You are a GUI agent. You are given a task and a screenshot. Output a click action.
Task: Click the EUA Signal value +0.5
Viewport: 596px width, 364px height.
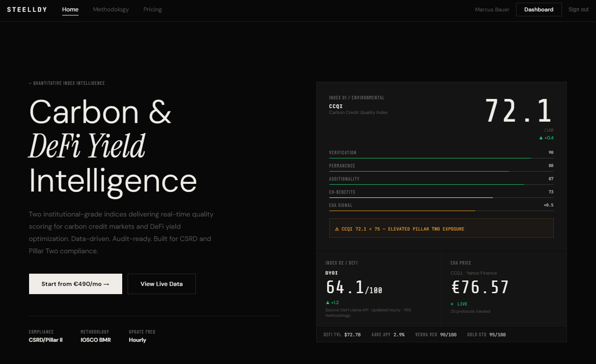pyautogui.click(x=548, y=205)
